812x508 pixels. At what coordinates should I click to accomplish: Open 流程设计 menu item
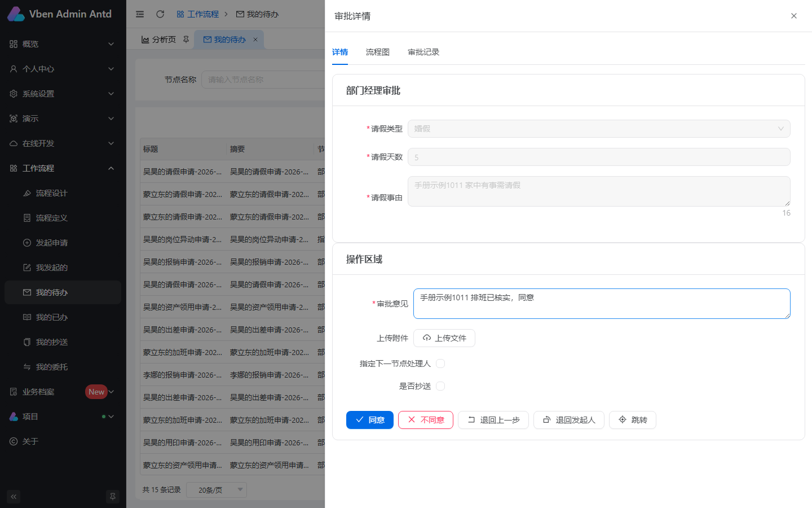(63, 193)
